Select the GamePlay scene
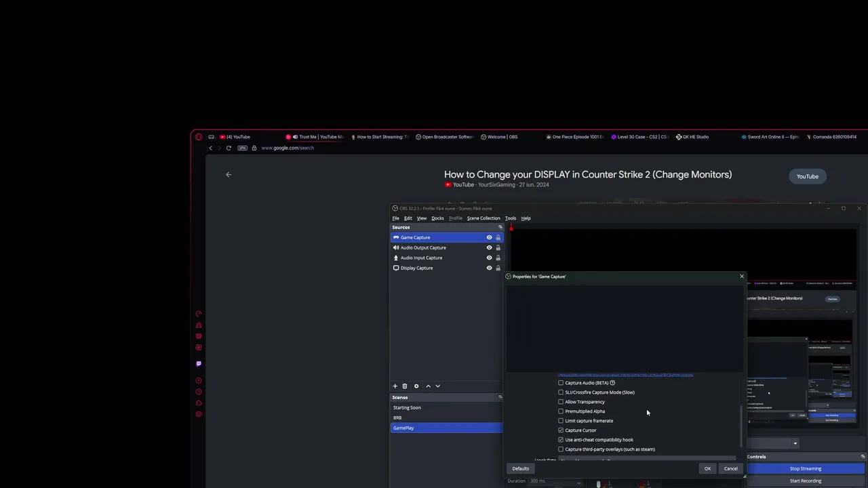This screenshot has width=868, height=488. [446, 428]
